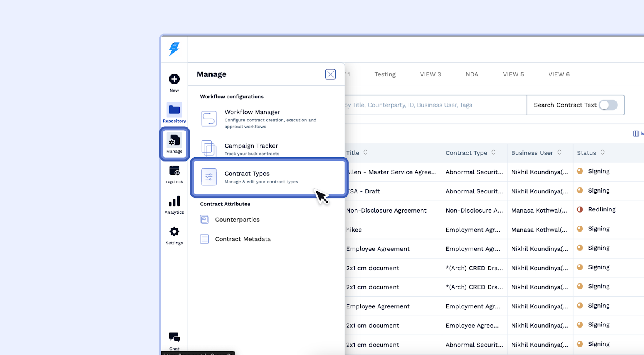Open the Repository section
This screenshot has height=355, width=644.
[x=174, y=113]
